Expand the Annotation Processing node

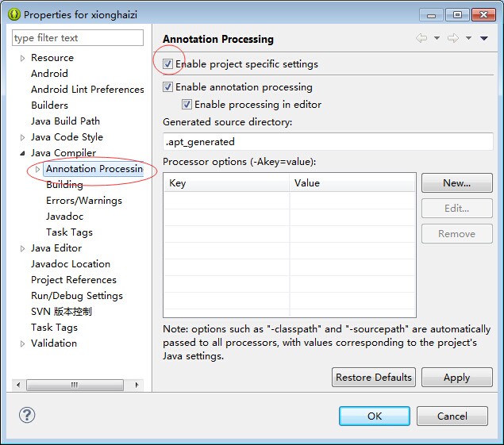pyautogui.click(x=37, y=169)
